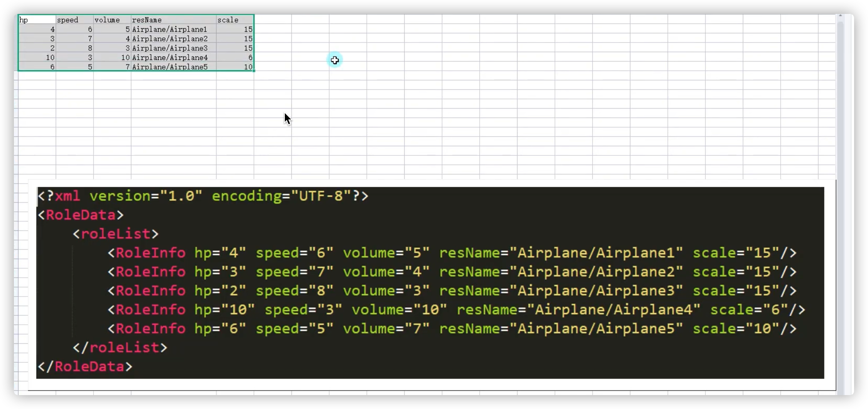868x409 pixels.
Task: Select volume value 5 in Airplane1 row
Action: pos(112,29)
